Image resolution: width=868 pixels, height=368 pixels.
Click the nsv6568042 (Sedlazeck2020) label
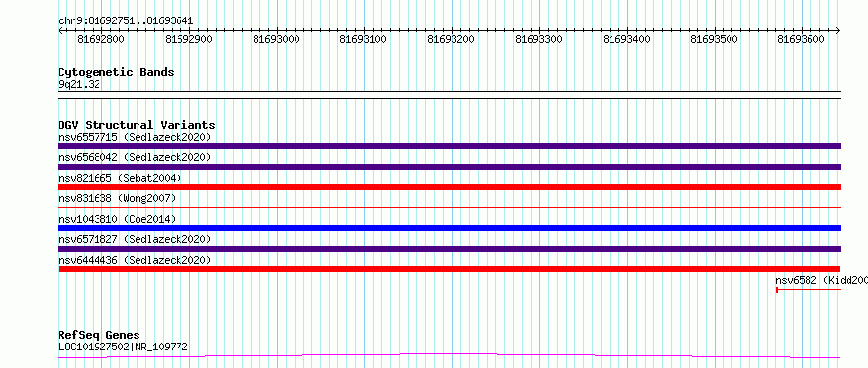135,157
